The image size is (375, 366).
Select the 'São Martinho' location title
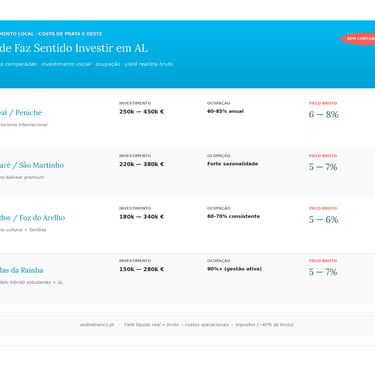32,165
